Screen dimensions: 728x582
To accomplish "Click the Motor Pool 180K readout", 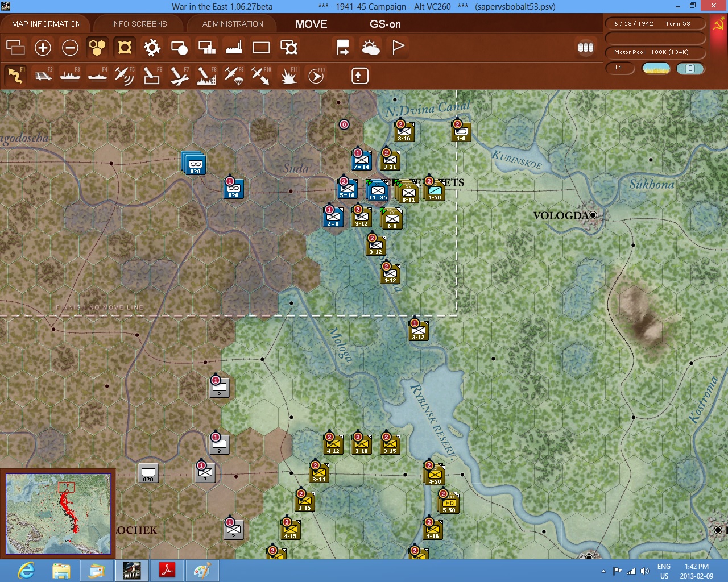I will 655,52.
